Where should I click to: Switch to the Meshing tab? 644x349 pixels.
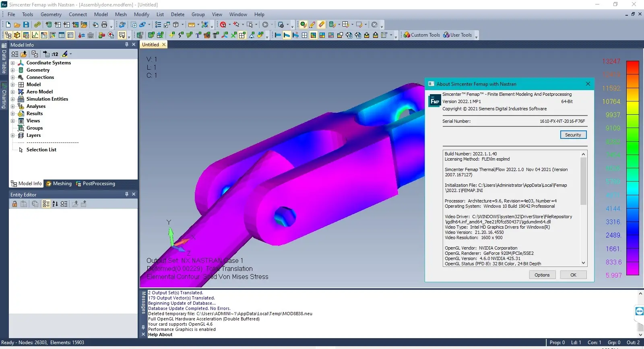(x=59, y=184)
